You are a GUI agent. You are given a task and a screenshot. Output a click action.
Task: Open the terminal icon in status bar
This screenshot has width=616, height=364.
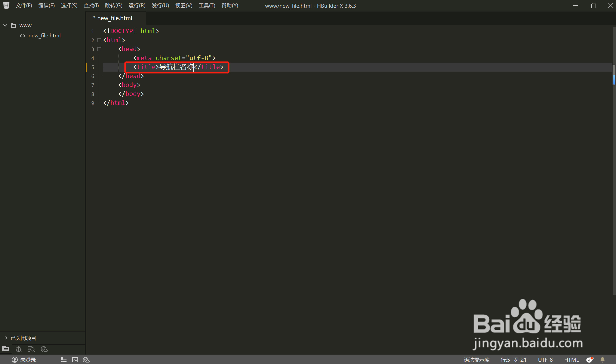click(x=75, y=360)
